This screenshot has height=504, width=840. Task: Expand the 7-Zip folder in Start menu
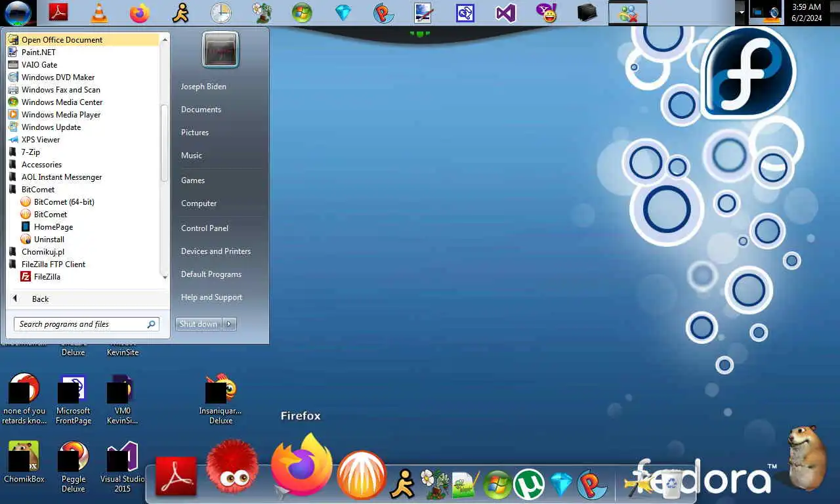click(31, 152)
